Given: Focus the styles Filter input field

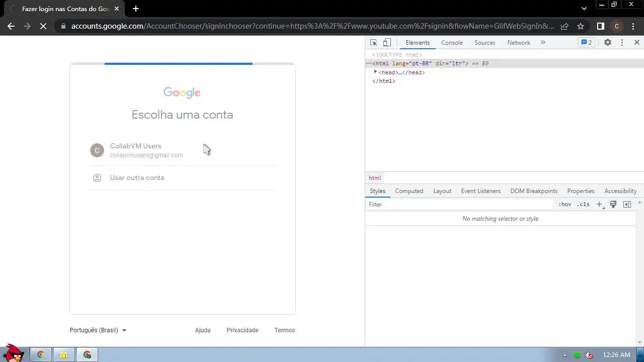Looking at the screenshot, I should [460, 205].
